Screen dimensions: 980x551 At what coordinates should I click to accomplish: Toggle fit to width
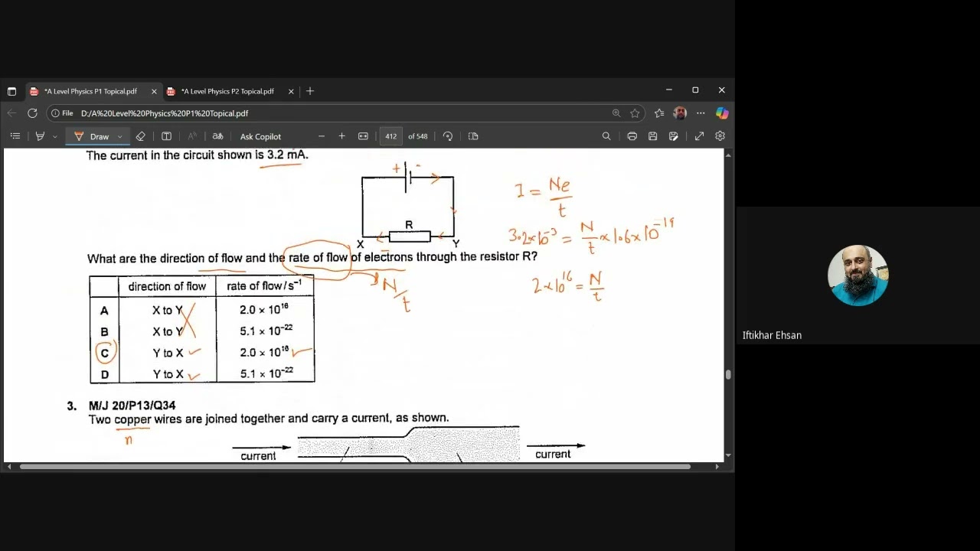coord(363,136)
